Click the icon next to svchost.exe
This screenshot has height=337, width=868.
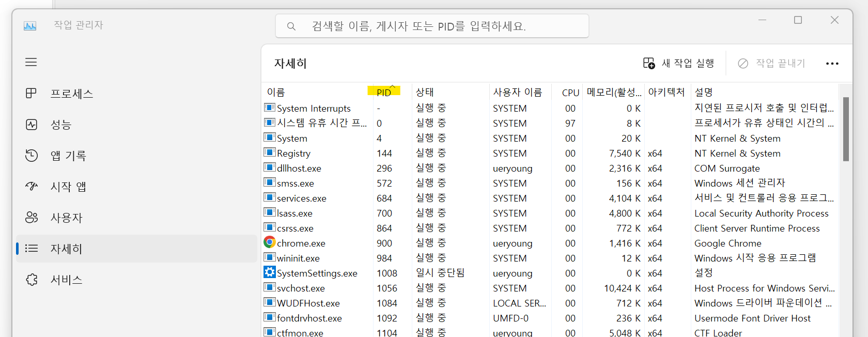tap(270, 287)
